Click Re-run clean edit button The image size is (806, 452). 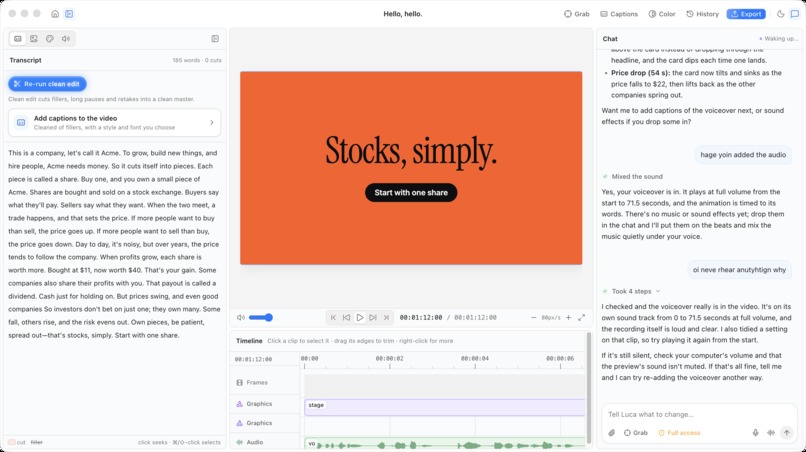(x=47, y=84)
